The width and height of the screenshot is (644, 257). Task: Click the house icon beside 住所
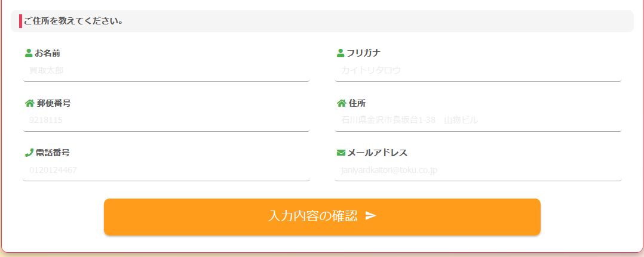click(x=341, y=103)
